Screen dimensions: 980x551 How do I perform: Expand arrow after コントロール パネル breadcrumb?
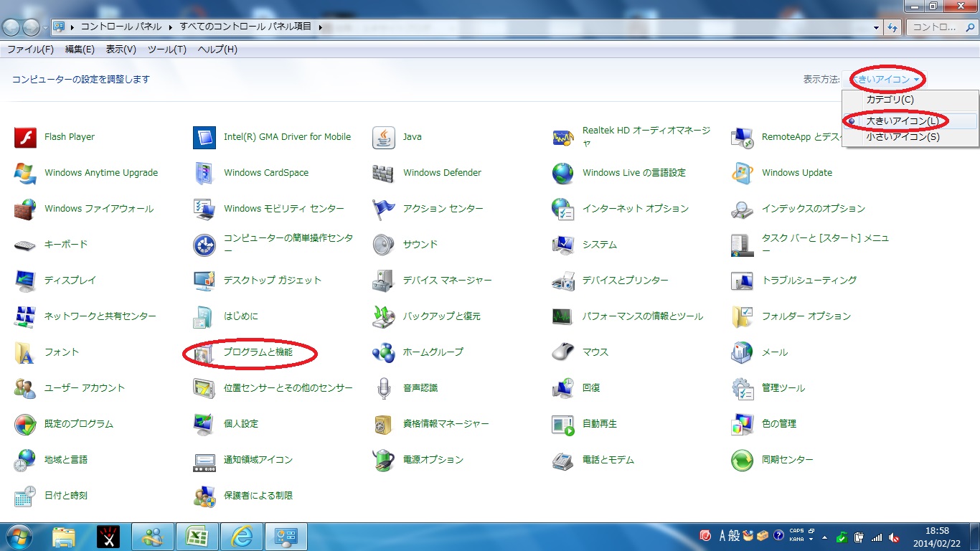tap(171, 27)
